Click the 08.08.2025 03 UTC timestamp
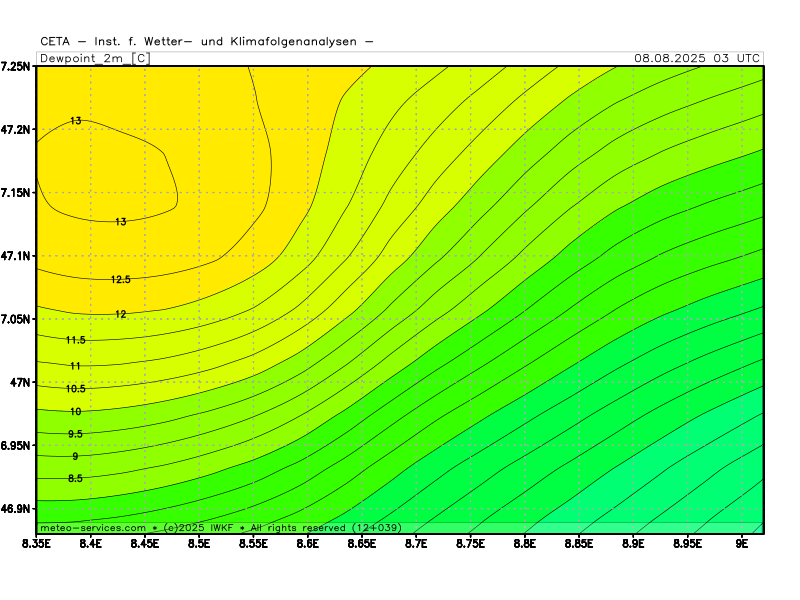The image size is (800, 600). coord(697,58)
